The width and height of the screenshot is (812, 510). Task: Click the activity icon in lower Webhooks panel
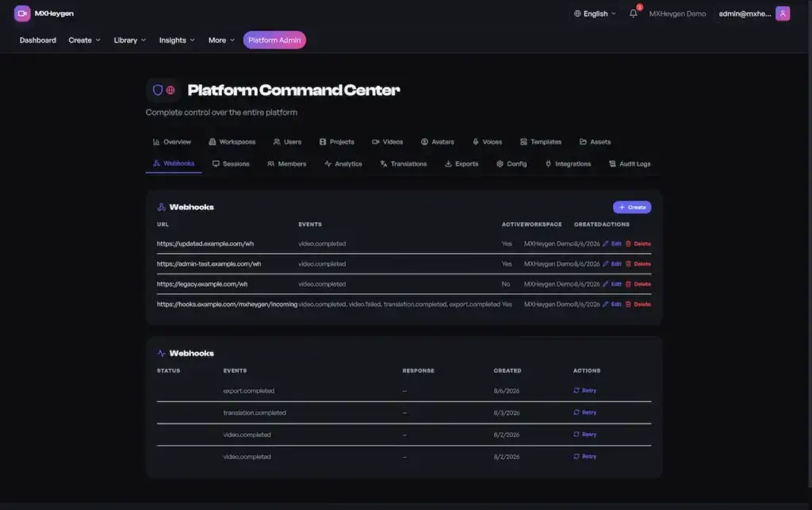coord(161,353)
